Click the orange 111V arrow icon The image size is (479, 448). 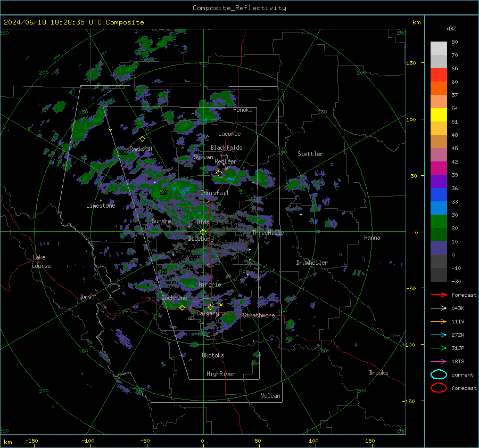click(x=439, y=321)
